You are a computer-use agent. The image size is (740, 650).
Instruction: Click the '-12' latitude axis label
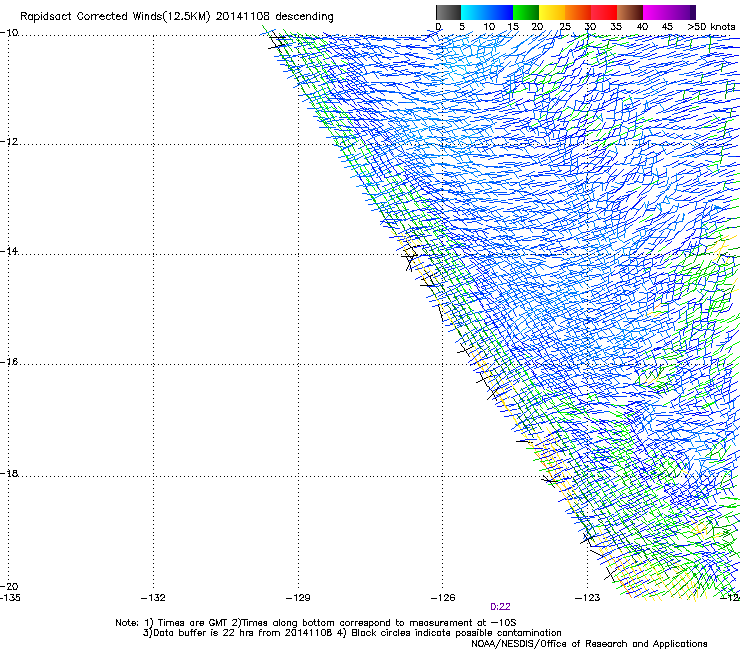coord(9,142)
